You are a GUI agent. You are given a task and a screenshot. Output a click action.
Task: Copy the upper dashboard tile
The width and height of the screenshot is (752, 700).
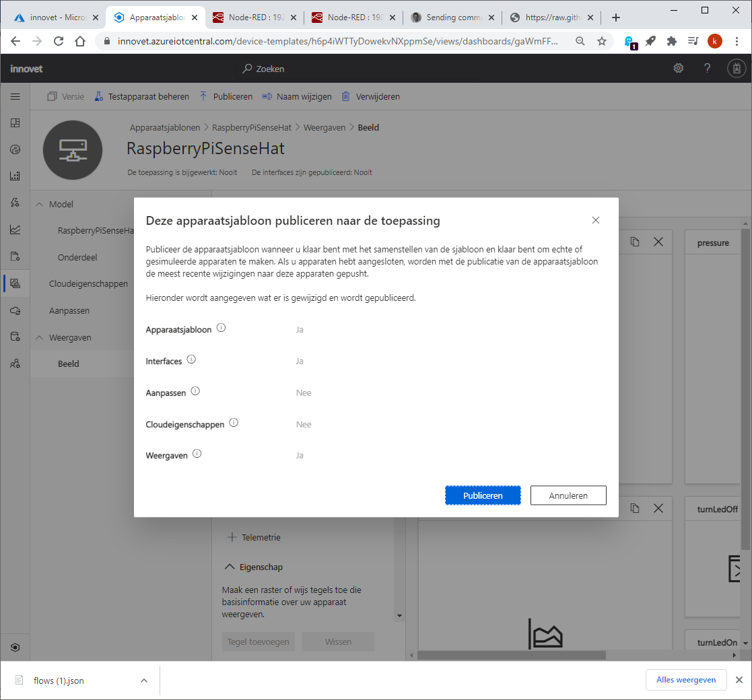click(635, 242)
